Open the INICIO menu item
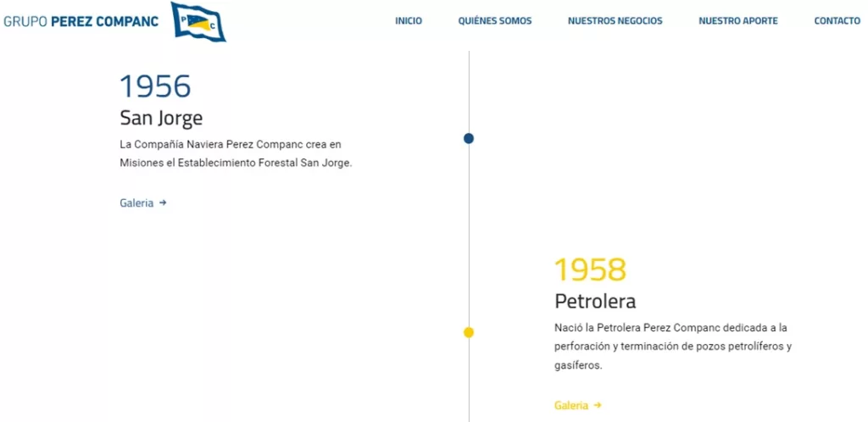This screenshot has width=868, height=422. pos(409,21)
